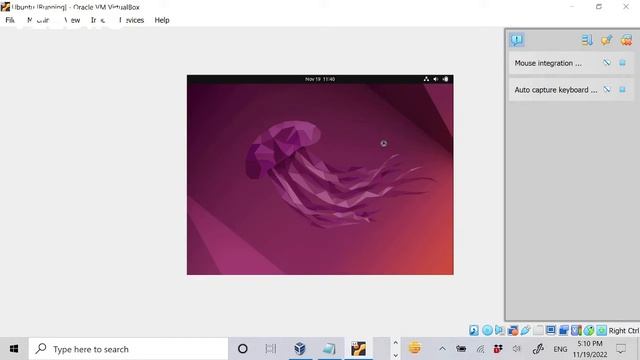Click the running Ubuntu VM taskbar icon

click(x=358, y=349)
